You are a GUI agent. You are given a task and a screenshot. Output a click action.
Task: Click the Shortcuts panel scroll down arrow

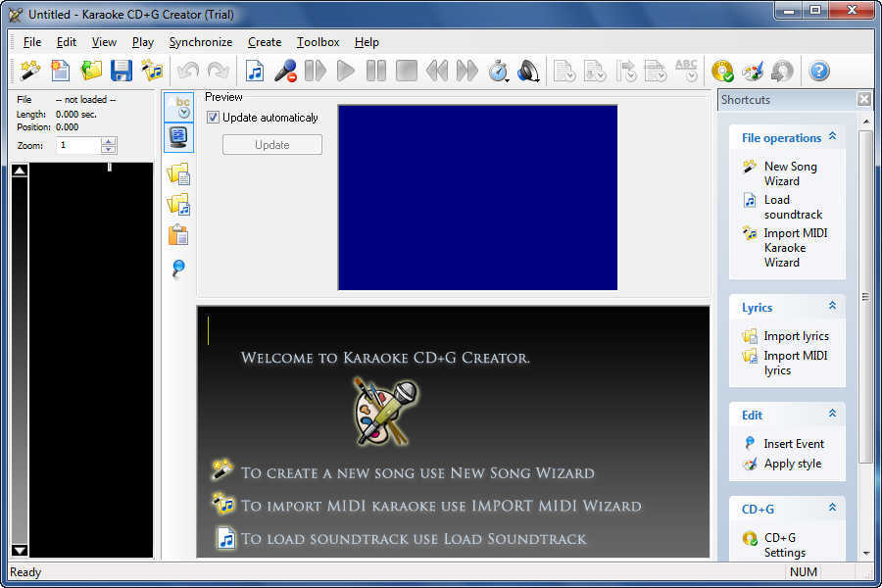click(x=866, y=553)
